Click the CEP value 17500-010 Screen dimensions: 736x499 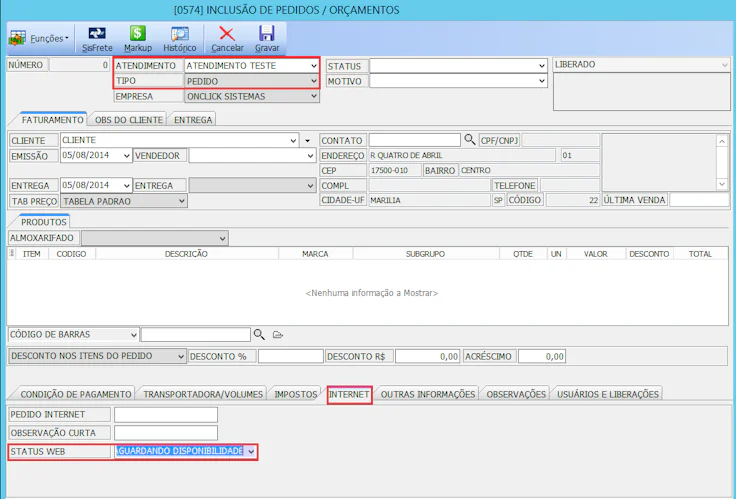tap(395, 170)
